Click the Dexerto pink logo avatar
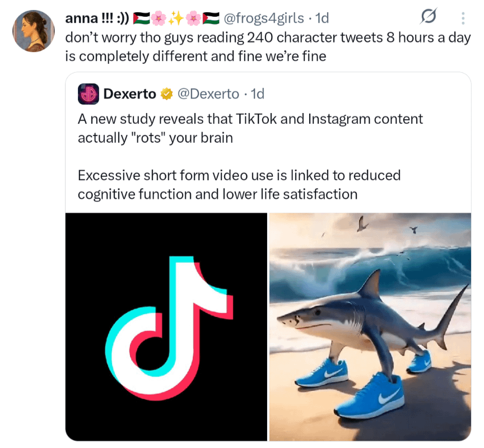The height and width of the screenshot is (448, 484). pyautogui.click(x=88, y=95)
